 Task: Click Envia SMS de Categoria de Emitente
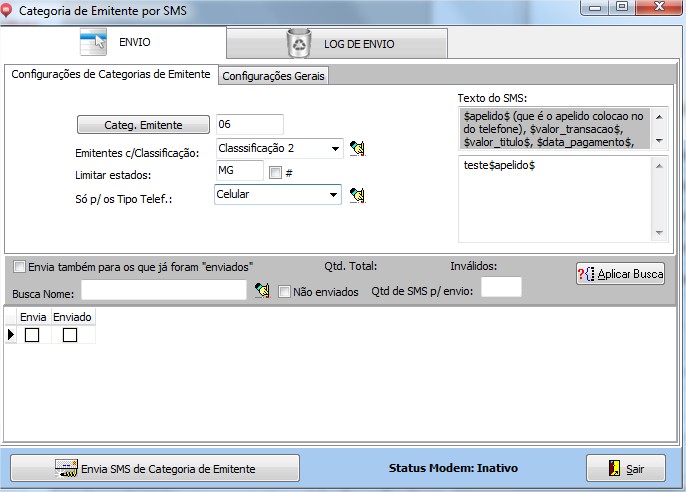pos(155,468)
